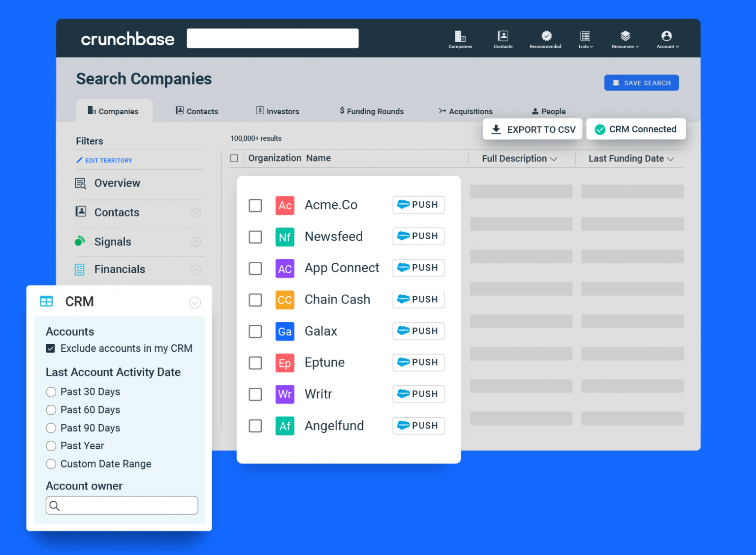Screen dimensions: 756x555
Task: Open the Financials filter icon
Action: tap(80, 269)
